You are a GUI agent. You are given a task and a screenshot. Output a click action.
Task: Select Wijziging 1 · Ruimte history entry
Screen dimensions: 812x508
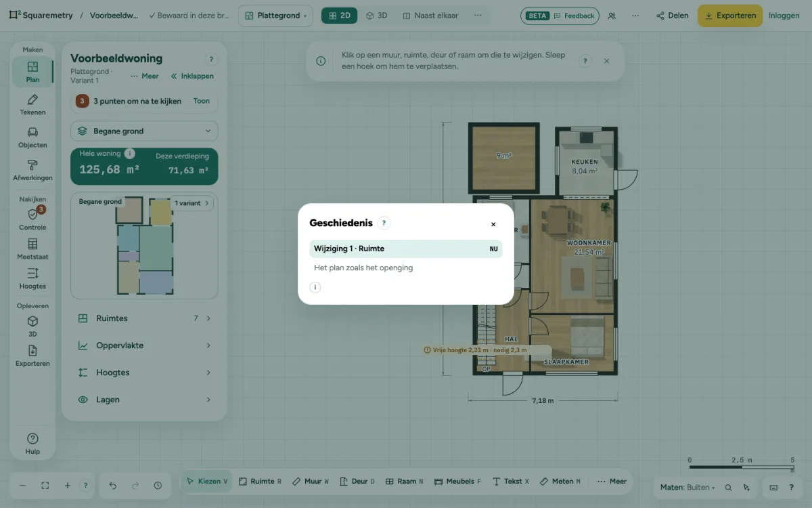(x=406, y=249)
